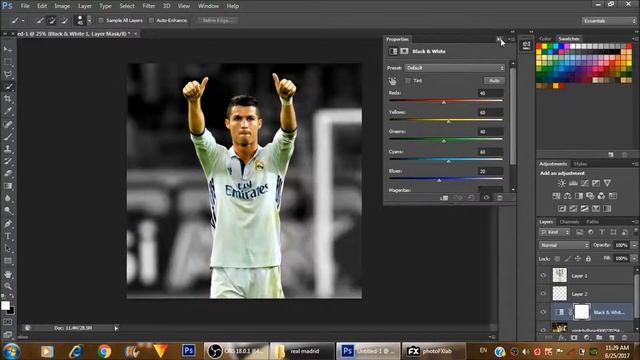The height and width of the screenshot is (360, 640).
Task: Click the Reds slider handle
Action: coord(444,102)
